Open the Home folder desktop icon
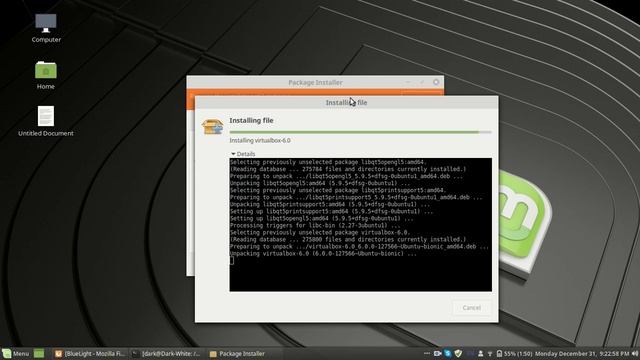 coord(46,75)
